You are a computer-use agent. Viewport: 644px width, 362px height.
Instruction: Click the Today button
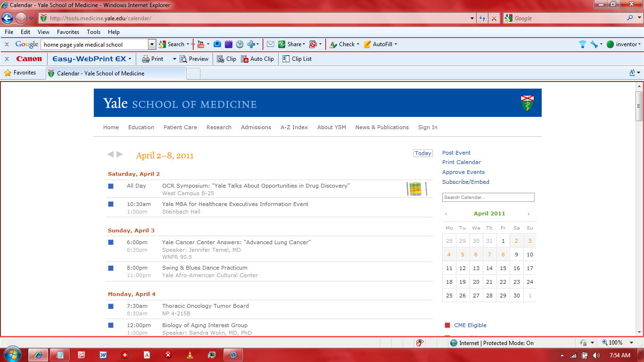click(423, 153)
